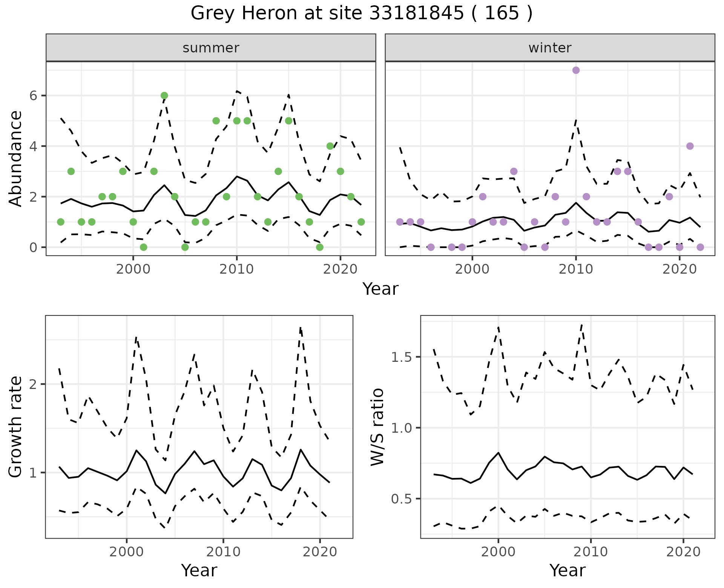This screenshot has height=588, width=724.
Task: Click the 0.5 tick label on W/S ratio axis
Action: pos(401,499)
